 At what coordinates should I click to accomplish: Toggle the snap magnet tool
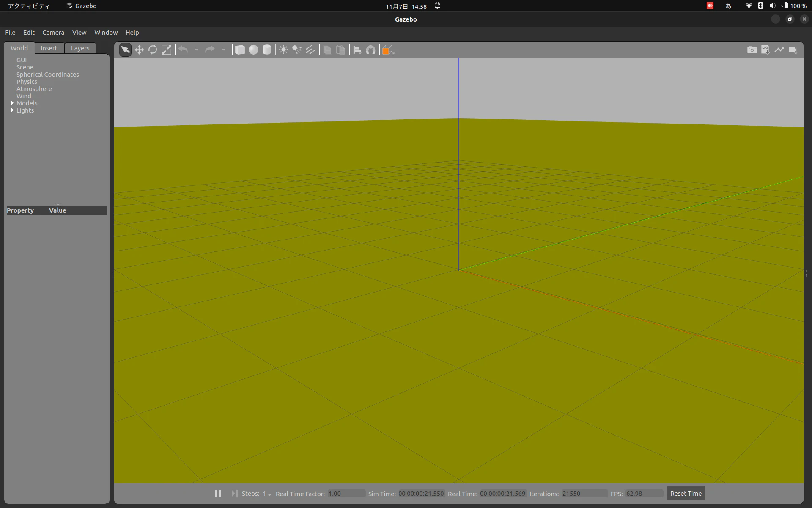370,50
